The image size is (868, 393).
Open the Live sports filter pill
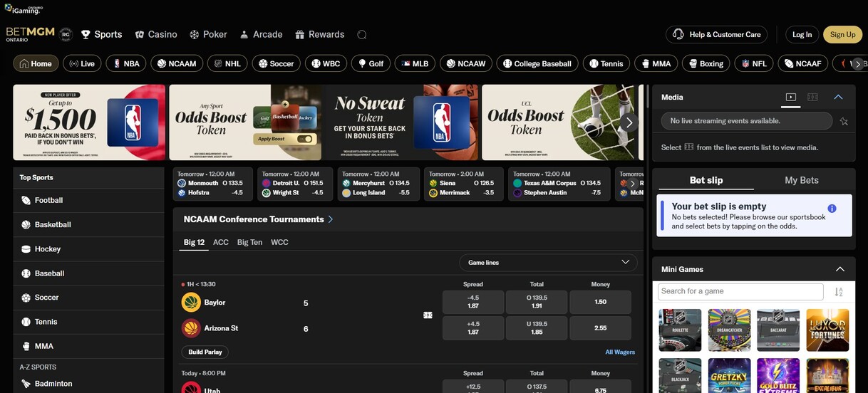coord(82,63)
